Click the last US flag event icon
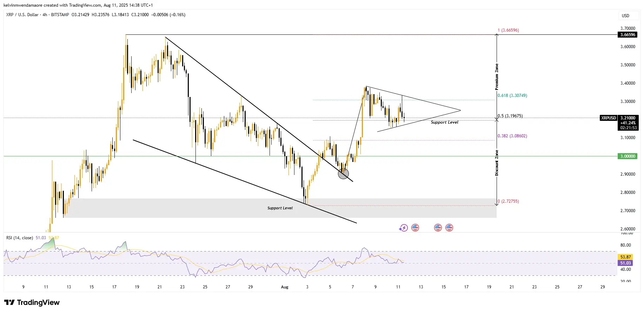This screenshot has height=313, width=644. 449,228
